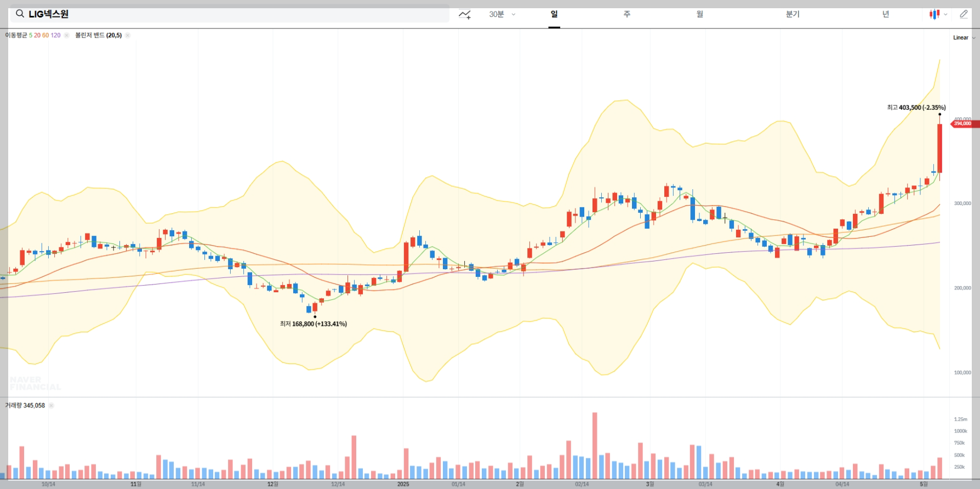Click the 200,000 price axis label
This screenshot has width=980, height=489.
point(962,288)
